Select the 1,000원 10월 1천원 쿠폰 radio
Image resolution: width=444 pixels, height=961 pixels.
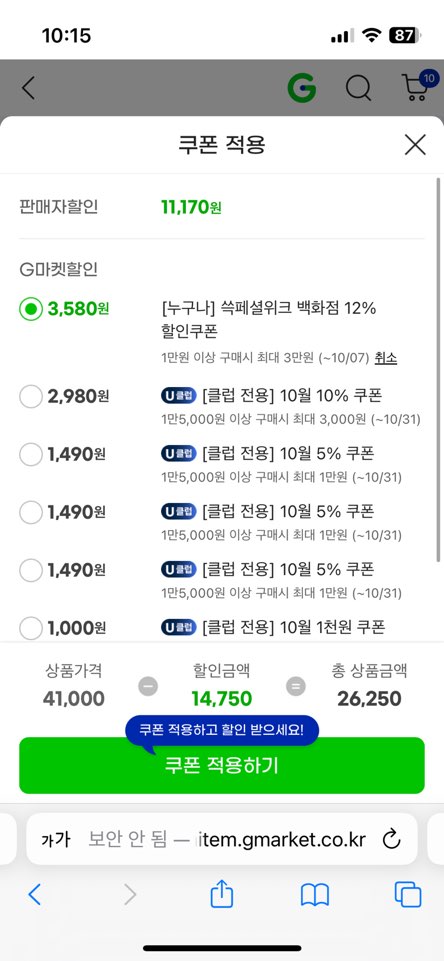coord(31,628)
